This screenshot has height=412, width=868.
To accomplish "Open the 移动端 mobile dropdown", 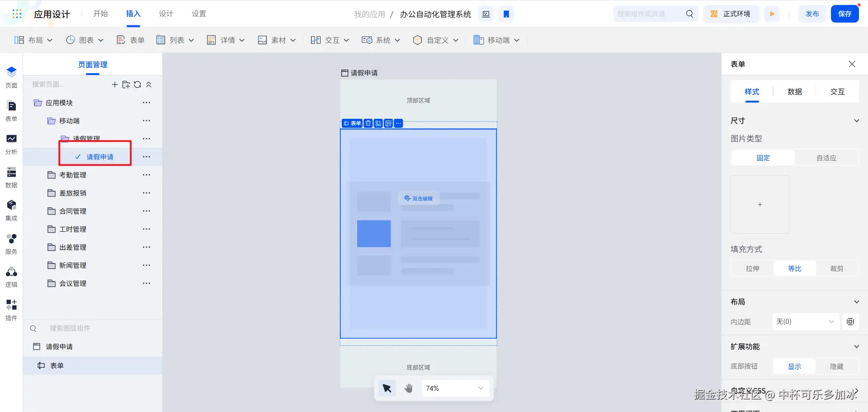I will 496,40.
